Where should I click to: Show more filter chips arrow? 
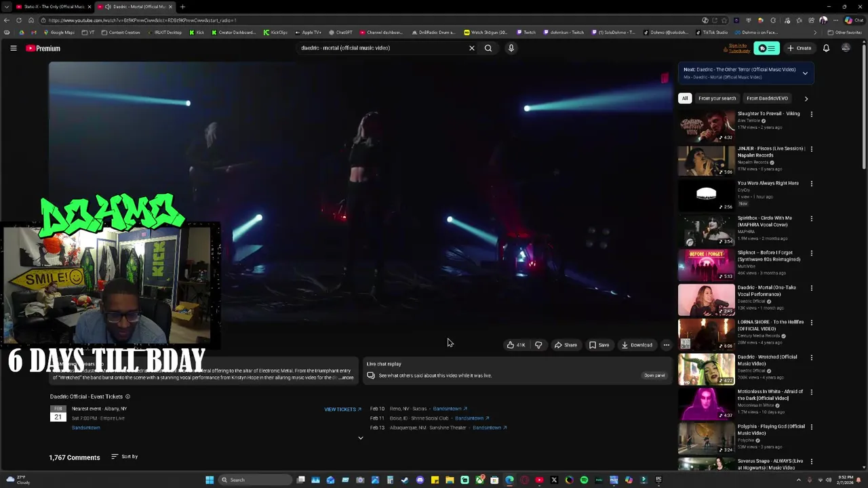click(806, 99)
